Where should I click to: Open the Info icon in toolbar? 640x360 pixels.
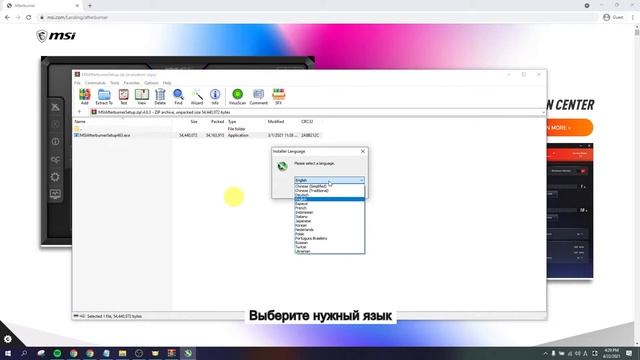click(x=215, y=96)
